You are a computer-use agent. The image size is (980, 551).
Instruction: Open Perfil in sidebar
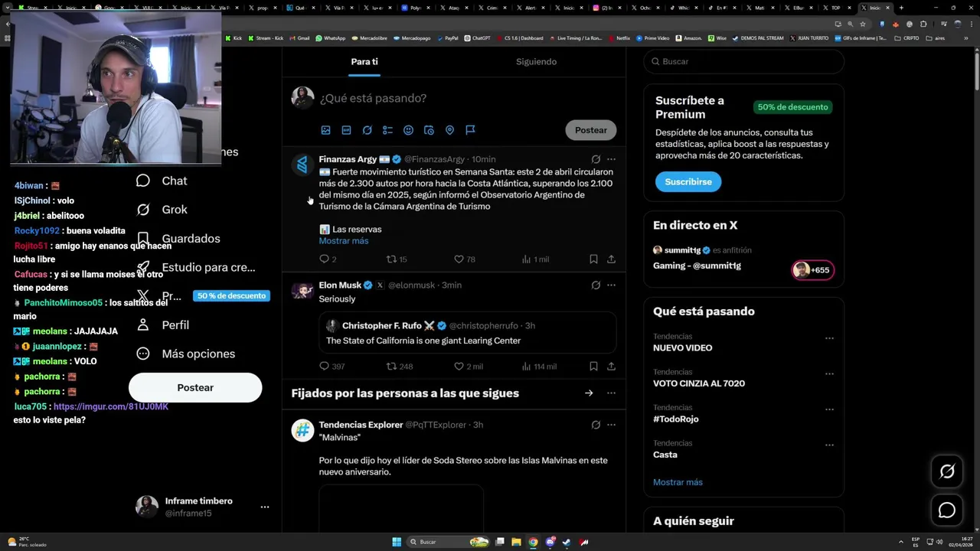[x=163, y=325]
